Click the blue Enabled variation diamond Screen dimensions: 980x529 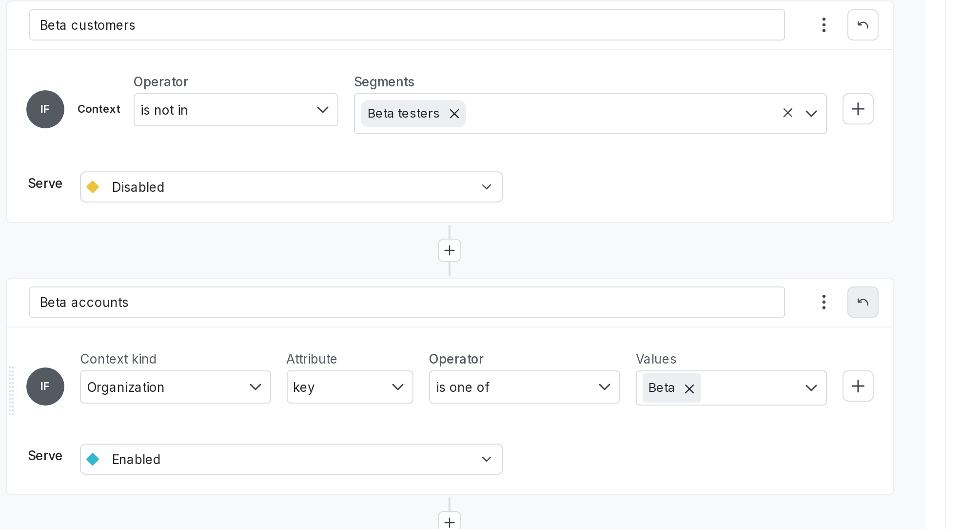click(93, 459)
